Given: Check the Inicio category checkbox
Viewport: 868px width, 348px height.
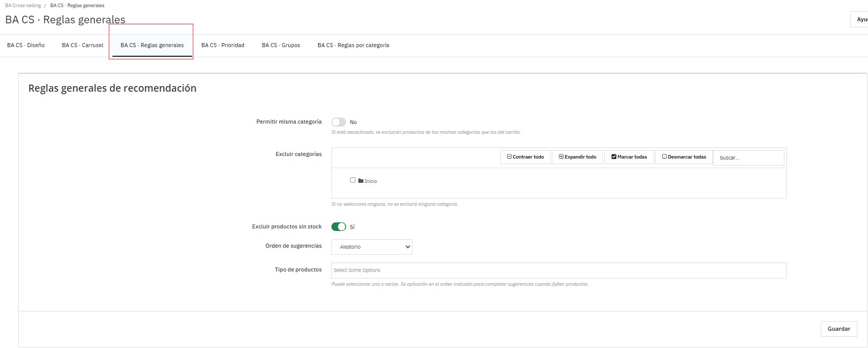Looking at the screenshot, I should coord(353,180).
